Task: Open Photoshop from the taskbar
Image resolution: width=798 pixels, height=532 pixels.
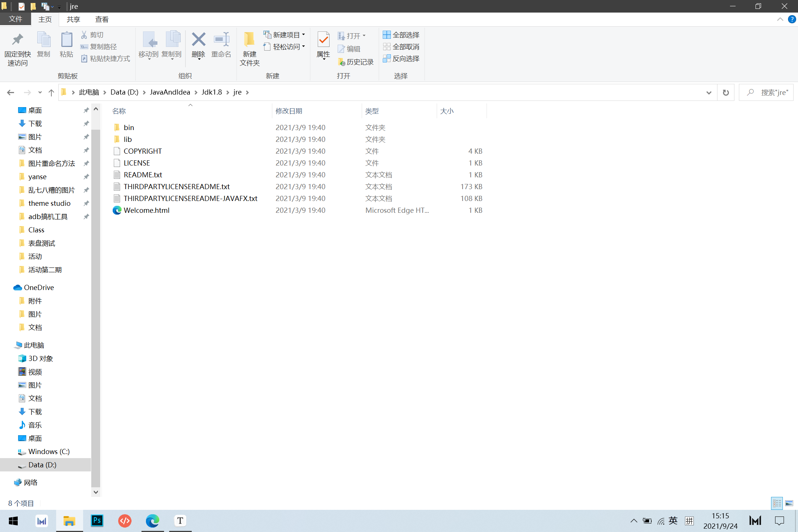Action: [97, 521]
